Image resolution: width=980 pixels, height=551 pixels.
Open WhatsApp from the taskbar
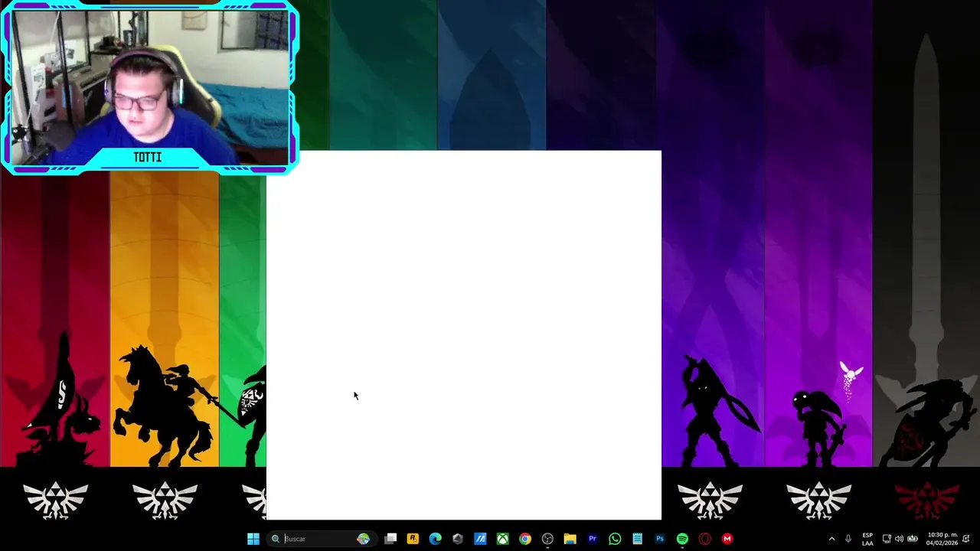615,539
